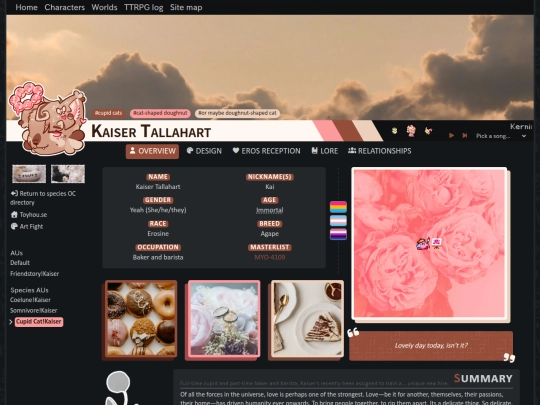Click the pansexual pride flag swatch

[338, 207]
